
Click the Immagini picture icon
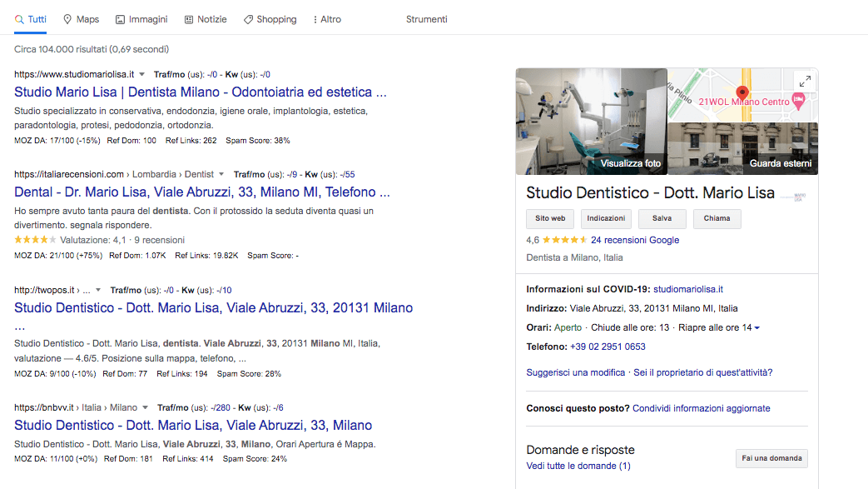coord(120,19)
